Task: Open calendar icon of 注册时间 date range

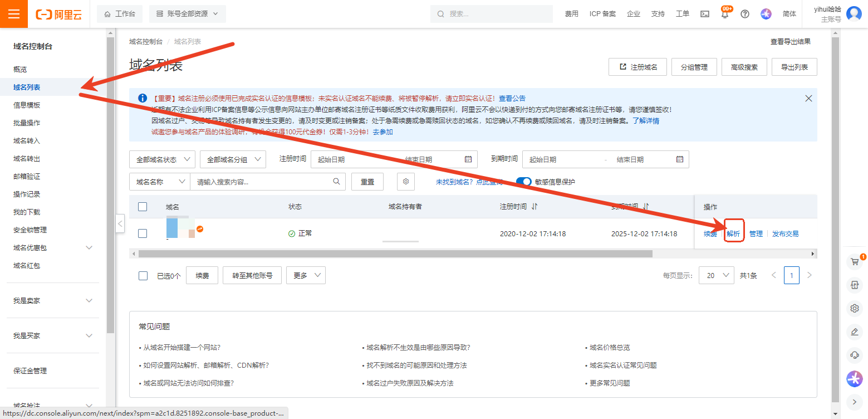Action: click(x=468, y=159)
